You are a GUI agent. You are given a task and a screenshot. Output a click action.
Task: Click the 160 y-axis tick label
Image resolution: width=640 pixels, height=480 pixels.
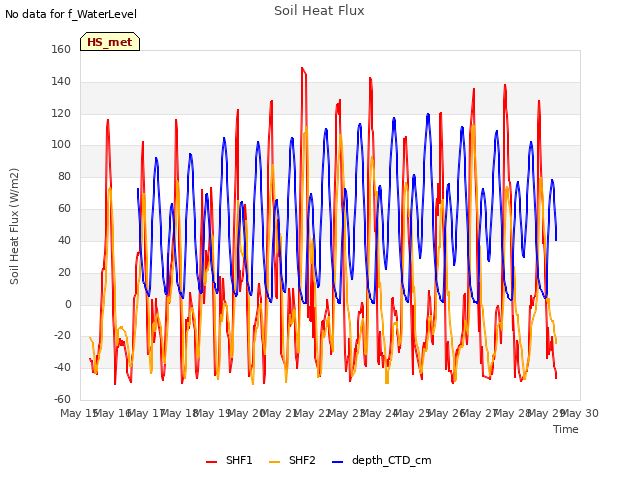[x=61, y=49]
